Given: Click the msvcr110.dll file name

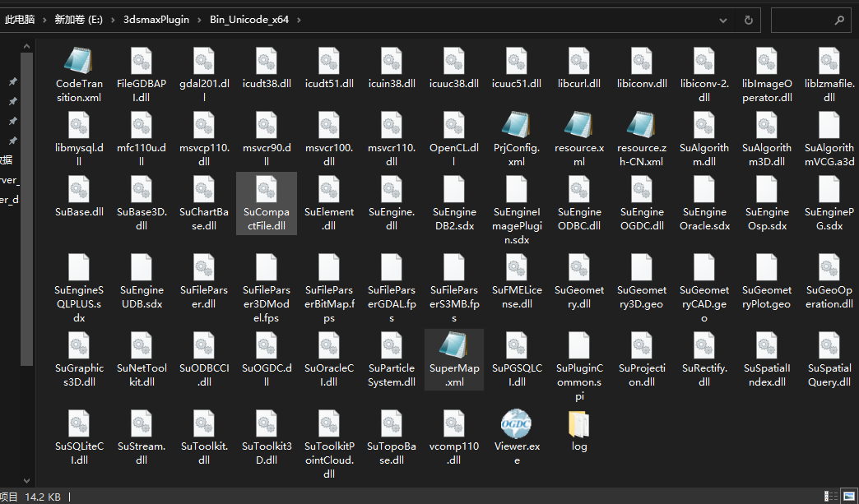Looking at the screenshot, I should click(x=392, y=155).
